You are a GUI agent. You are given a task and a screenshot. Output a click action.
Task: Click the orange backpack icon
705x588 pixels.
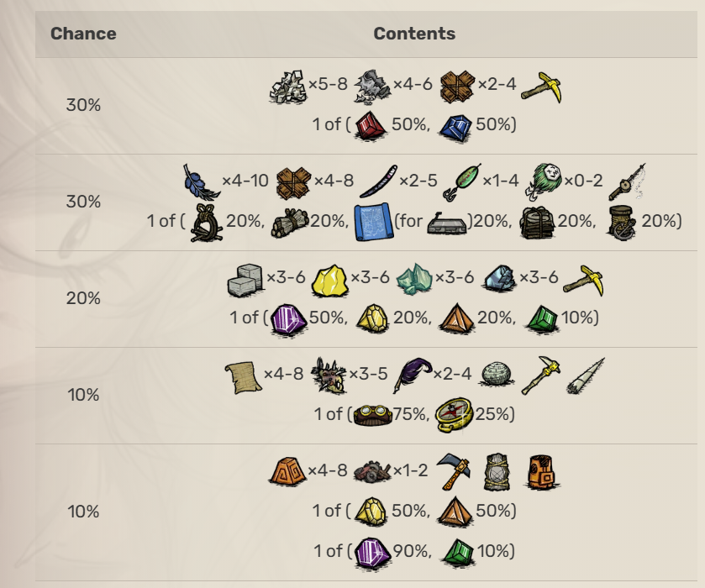pyautogui.click(x=544, y=470)
